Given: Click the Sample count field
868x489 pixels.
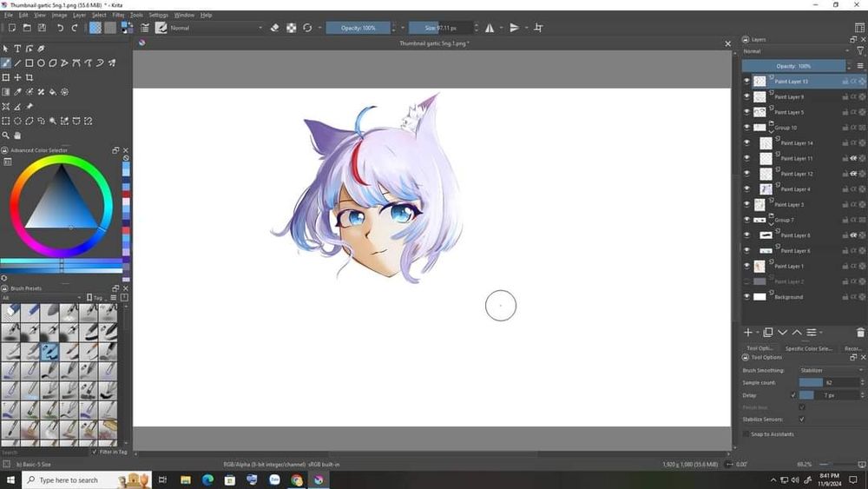Looking at the screenshot, I should (x=829, y=383).
